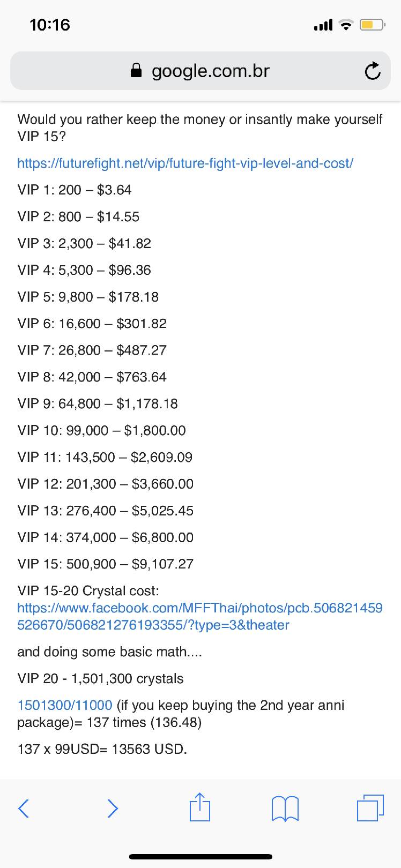Image resolution: width=401 pixels, height=868 pixels.
Task: Tap the VIP 20 - 1,501,300 crystals text
Action: [100, 678]
